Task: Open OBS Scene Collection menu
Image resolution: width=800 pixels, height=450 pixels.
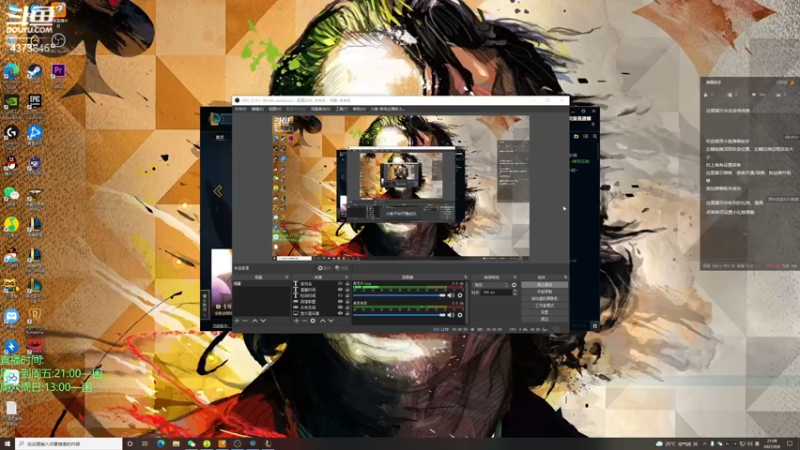Action: [x=320, y=109]
